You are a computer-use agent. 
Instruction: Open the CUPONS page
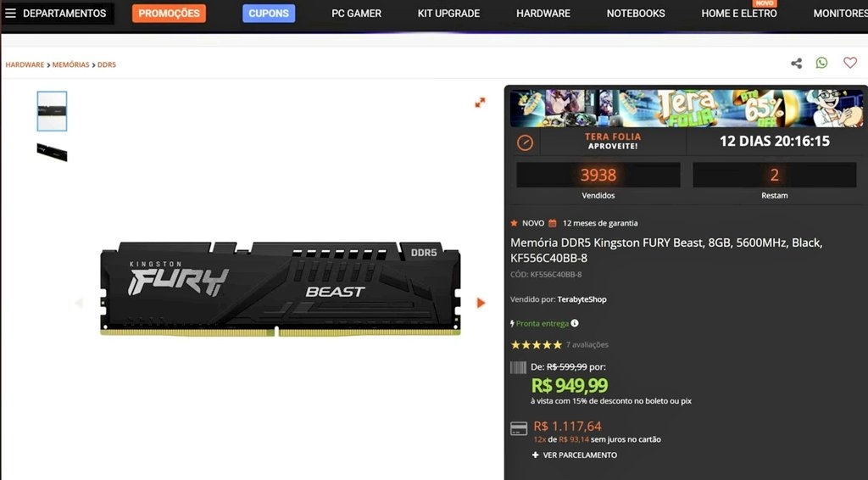[269, 14]
